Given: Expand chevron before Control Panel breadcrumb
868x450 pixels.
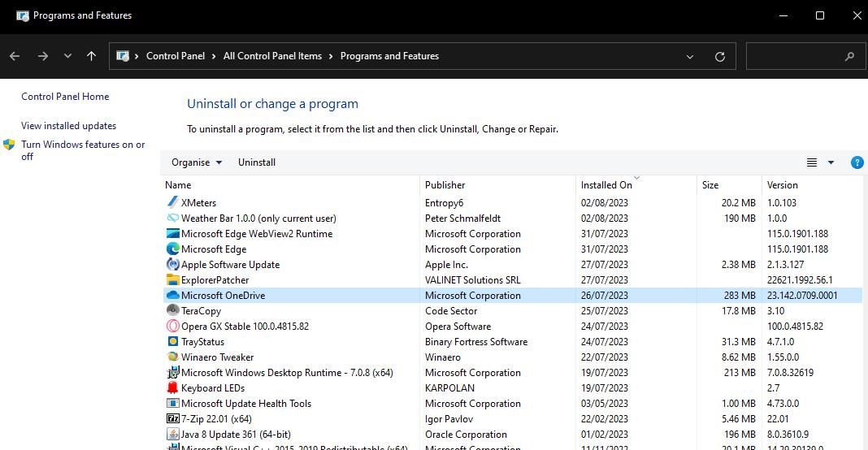Looking at the screenshot, I should 137,56.
